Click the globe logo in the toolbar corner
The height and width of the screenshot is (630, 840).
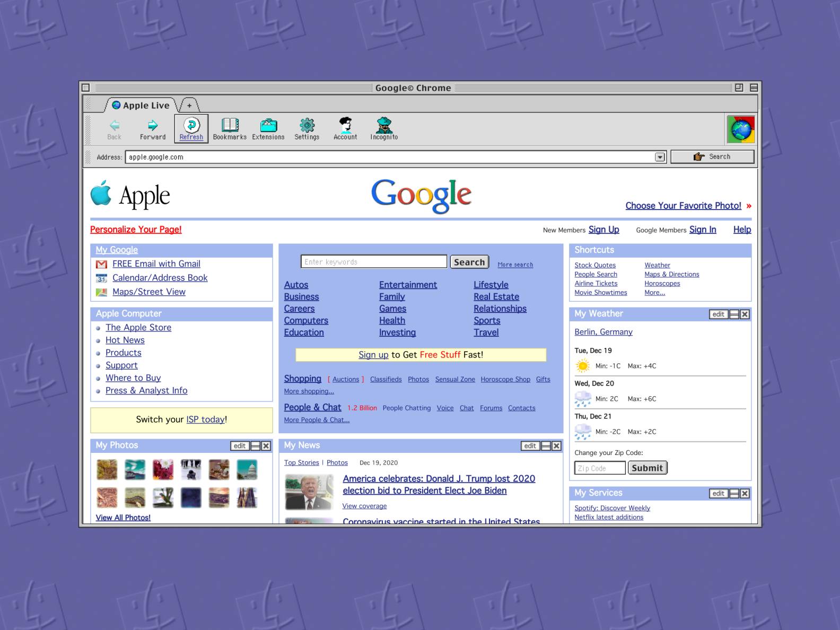(x=741, y=129)
